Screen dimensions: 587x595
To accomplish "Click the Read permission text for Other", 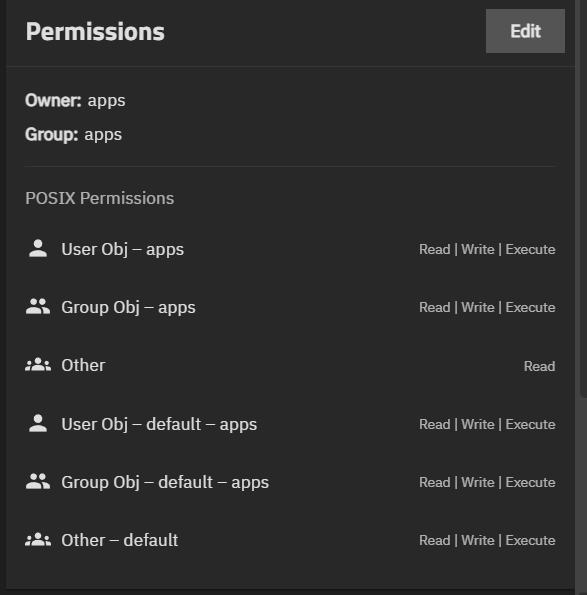I will tap(539, 366).
